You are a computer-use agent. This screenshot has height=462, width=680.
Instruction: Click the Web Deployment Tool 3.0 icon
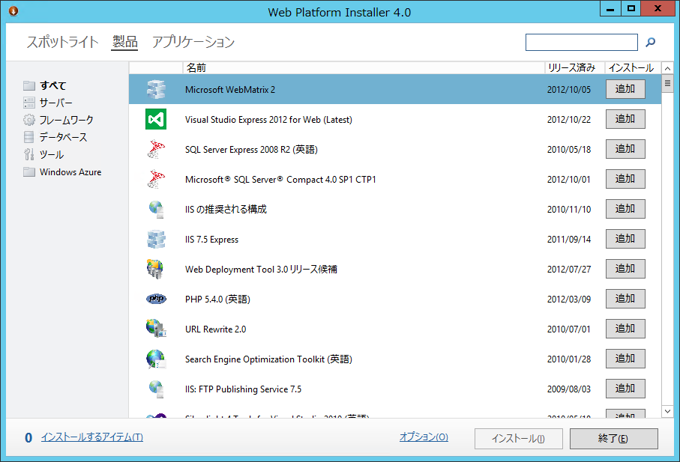pos(155,269)
